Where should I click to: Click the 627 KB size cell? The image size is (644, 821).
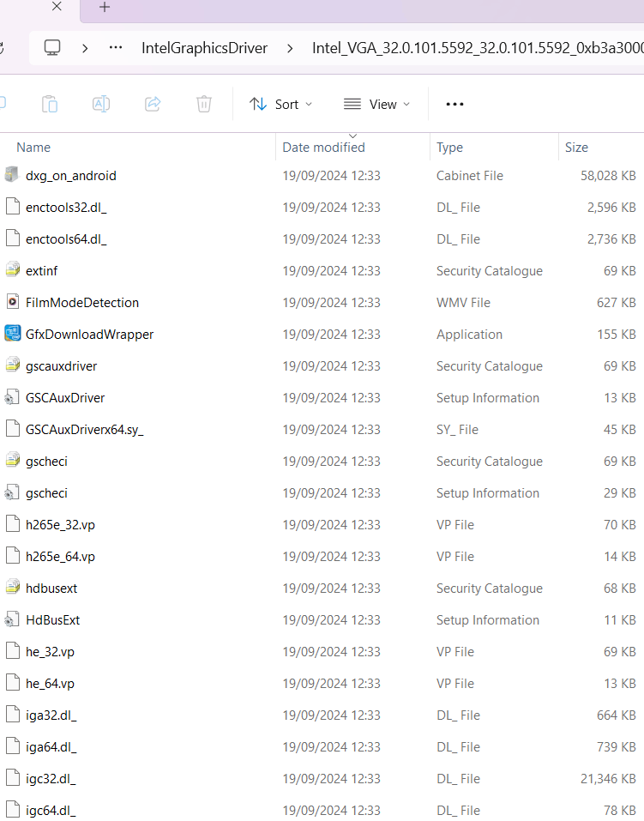[x=617, y=303]
